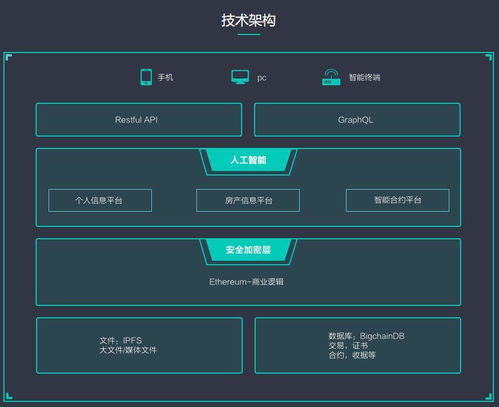Click the Restful API box

pyautogui.click(x=139, y=120)
